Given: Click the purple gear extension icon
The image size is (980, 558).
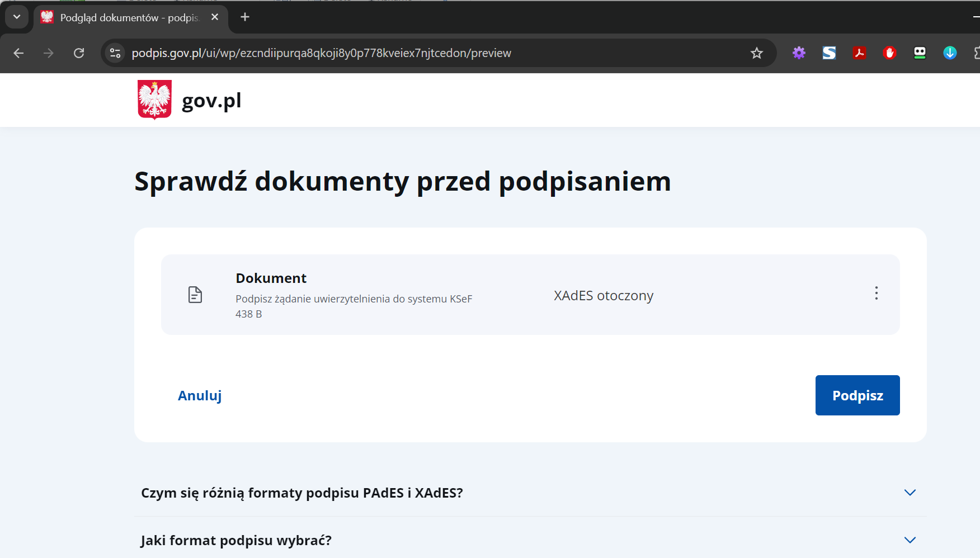Looking at the screenshot, I should pos(799,53).
